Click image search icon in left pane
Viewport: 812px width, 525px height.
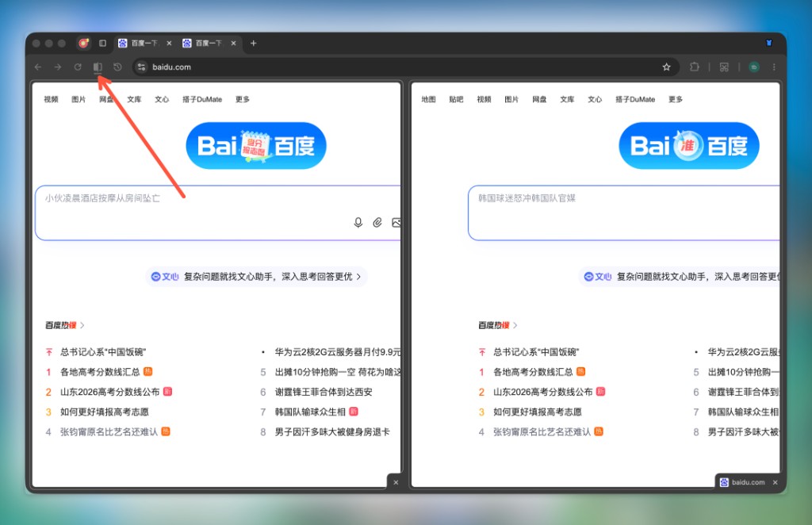pyautogui.click(x=396, y=223)
